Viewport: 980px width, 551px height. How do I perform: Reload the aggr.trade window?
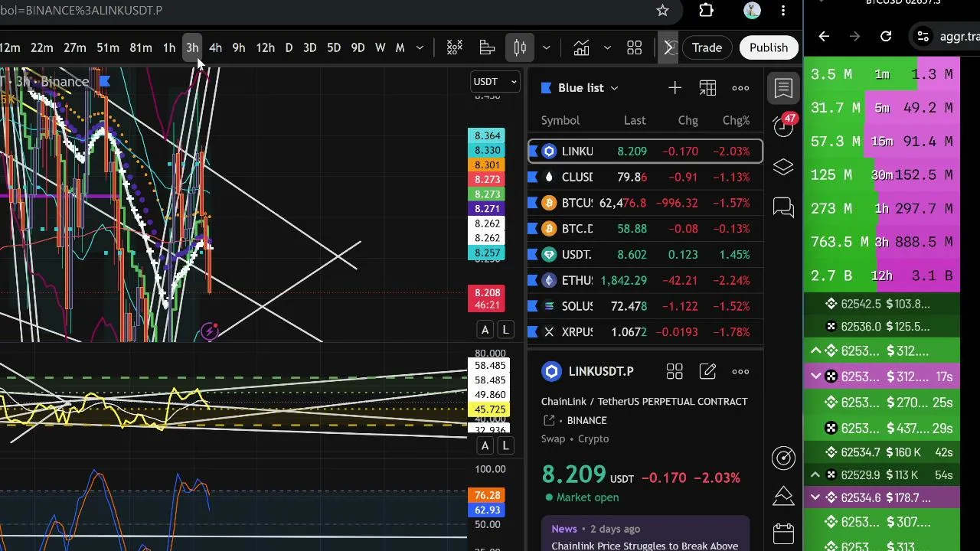pos(886,36)
